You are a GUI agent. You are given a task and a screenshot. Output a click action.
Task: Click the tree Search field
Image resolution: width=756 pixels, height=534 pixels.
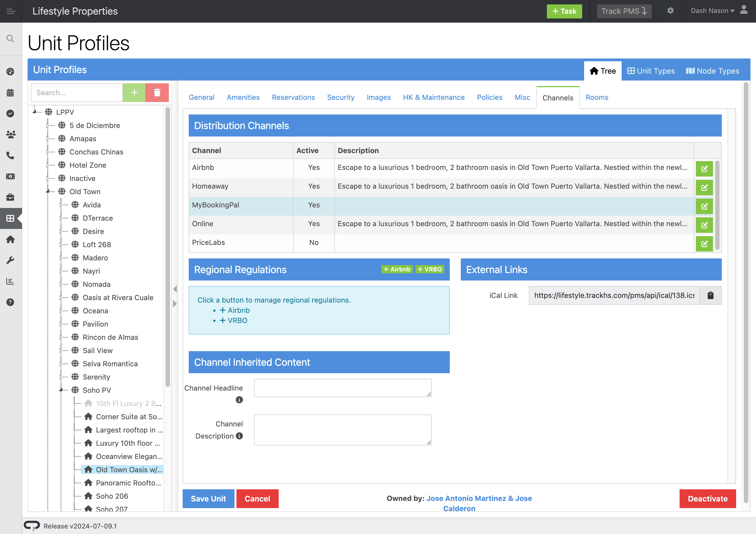tap(77, 92)
